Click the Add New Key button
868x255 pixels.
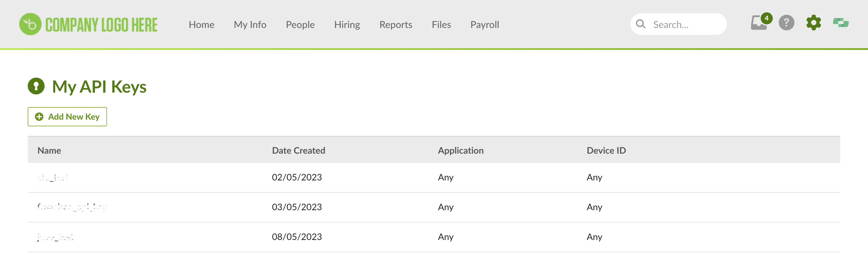pos(68,117)
